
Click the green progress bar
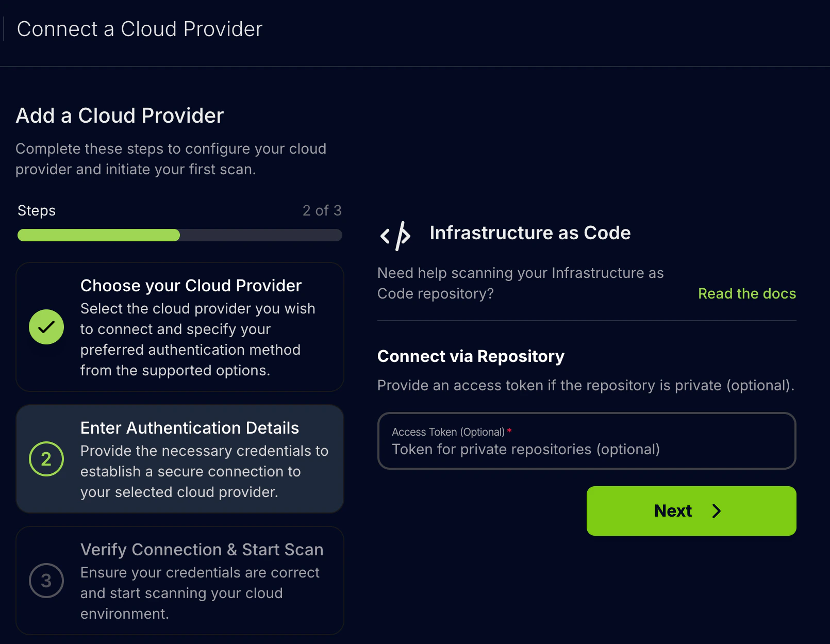pyautogui.click(x=98, y=235)
